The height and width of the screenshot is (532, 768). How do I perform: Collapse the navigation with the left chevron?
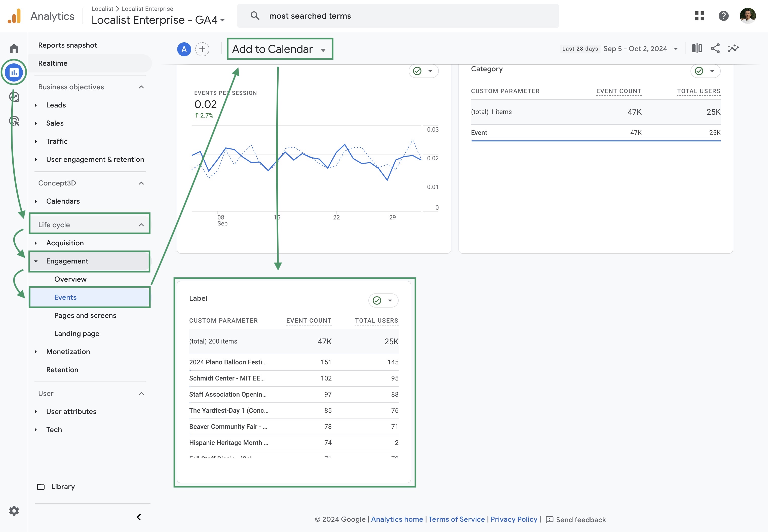point(139,517)
